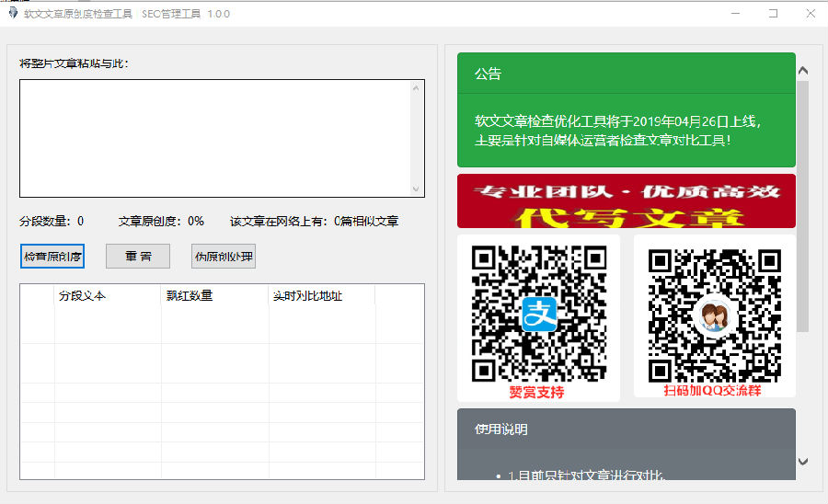Click the 重置 button

coord(138,256)
